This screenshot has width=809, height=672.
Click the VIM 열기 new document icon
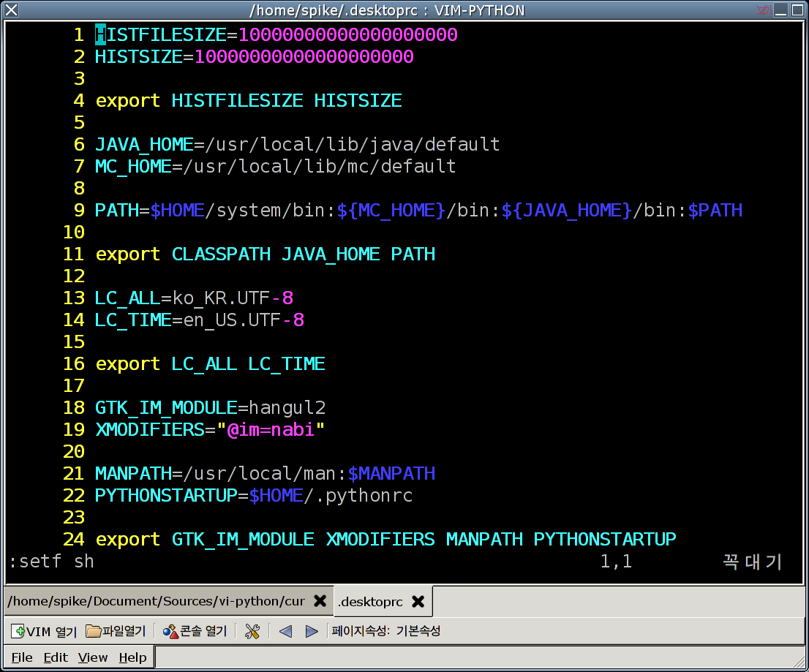point(18,631)
